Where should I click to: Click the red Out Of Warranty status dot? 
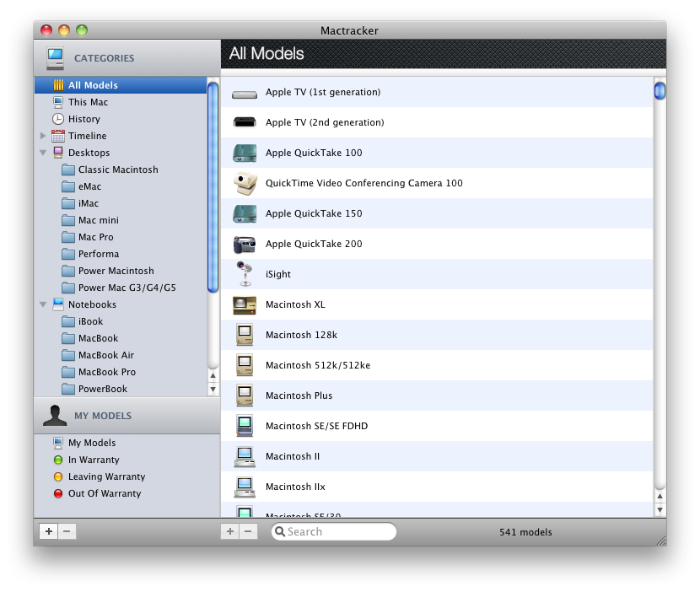pyautogui.click(x=58, y=493)
